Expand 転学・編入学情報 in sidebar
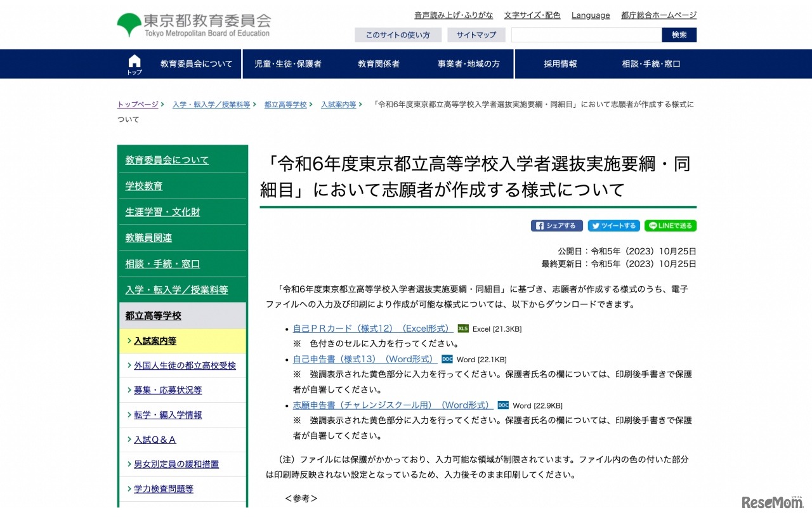The height and width of the screenshot is (517, 812). coord(167,415)
